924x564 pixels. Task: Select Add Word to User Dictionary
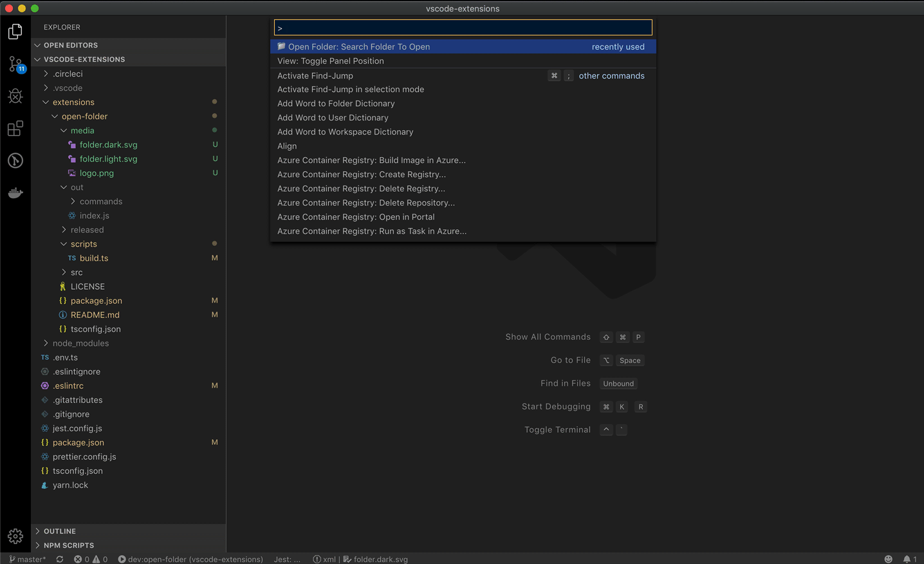point(463,118)
